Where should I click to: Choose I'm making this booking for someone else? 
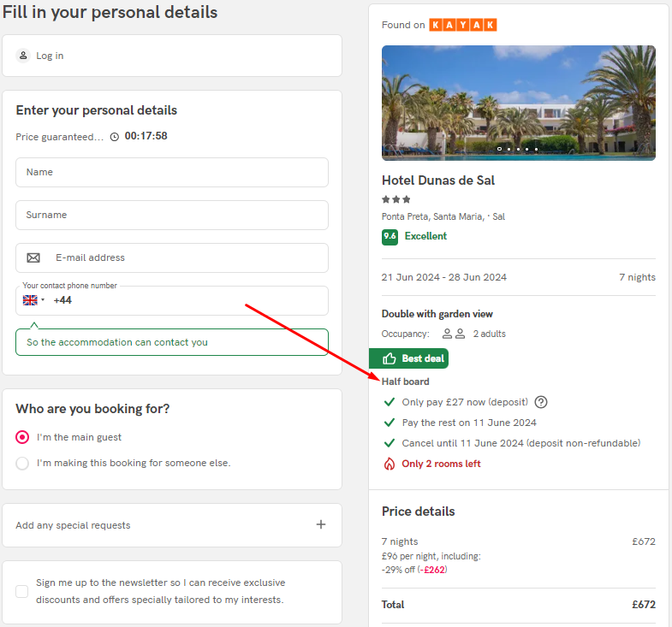[x=22, y=464]
